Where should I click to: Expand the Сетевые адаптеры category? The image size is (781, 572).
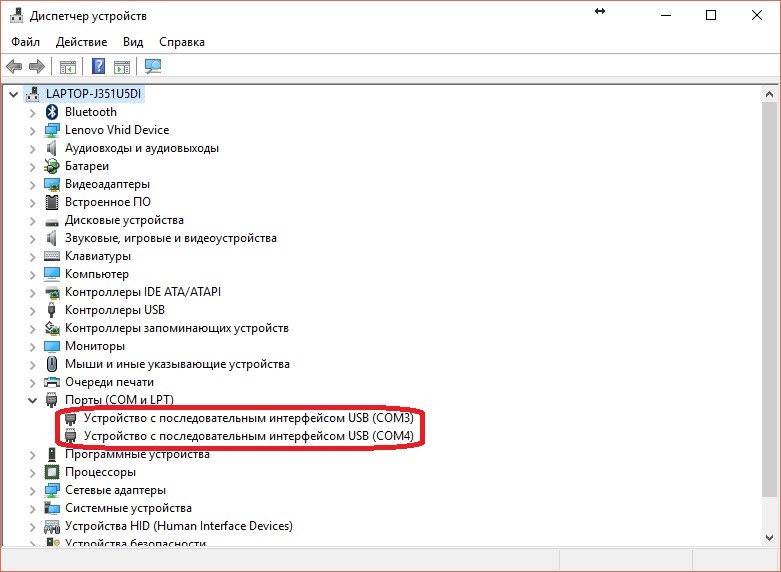point(32,490)
